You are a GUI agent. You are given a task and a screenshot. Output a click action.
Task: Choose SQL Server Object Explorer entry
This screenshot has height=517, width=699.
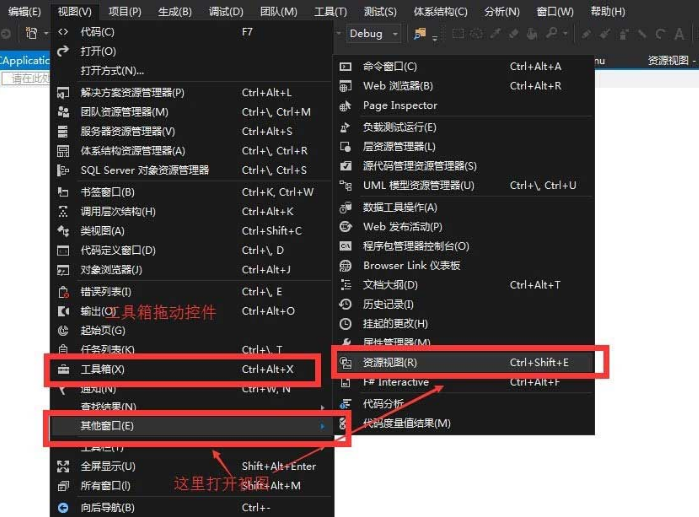[145, 170]
